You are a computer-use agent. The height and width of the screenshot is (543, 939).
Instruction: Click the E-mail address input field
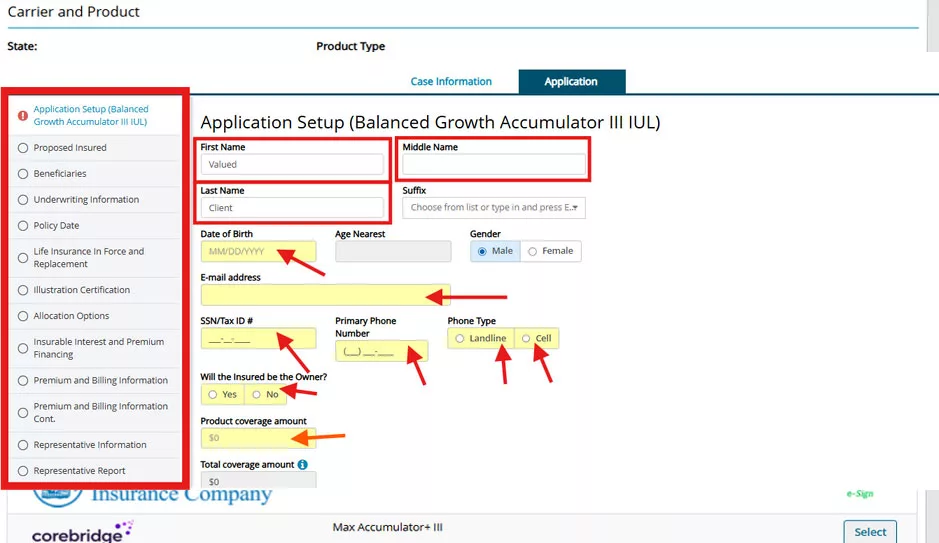click(x=325, y=295)
